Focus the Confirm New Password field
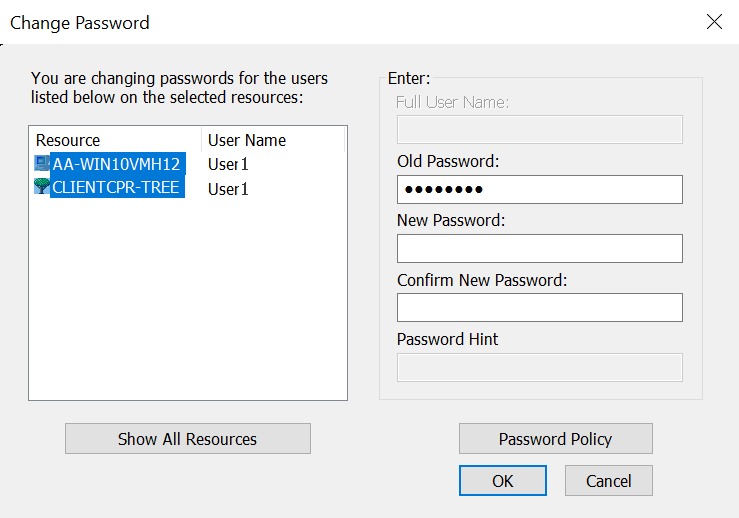The height and width of the screenshot is (518, 739). [539, 307]
